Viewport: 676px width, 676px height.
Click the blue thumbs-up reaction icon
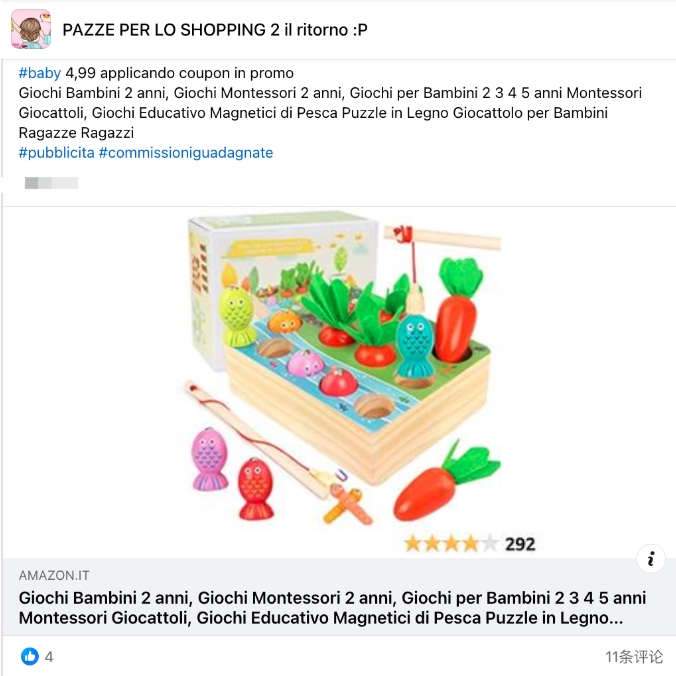[x=30, y=657]
